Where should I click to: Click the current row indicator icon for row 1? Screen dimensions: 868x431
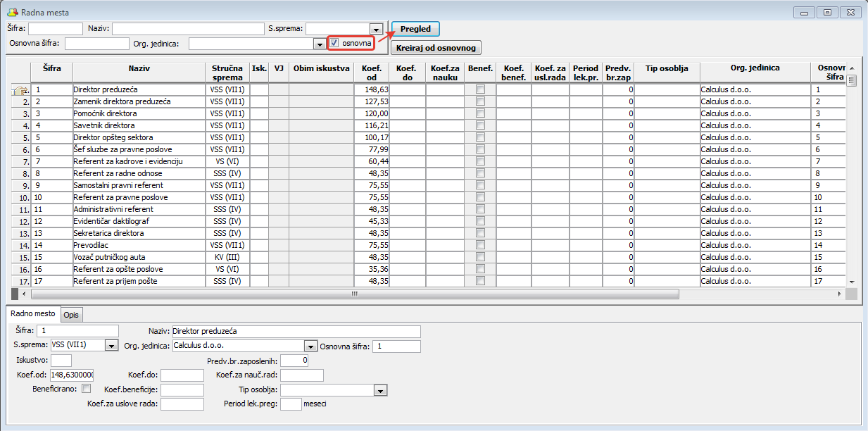[x=20, y=90]
